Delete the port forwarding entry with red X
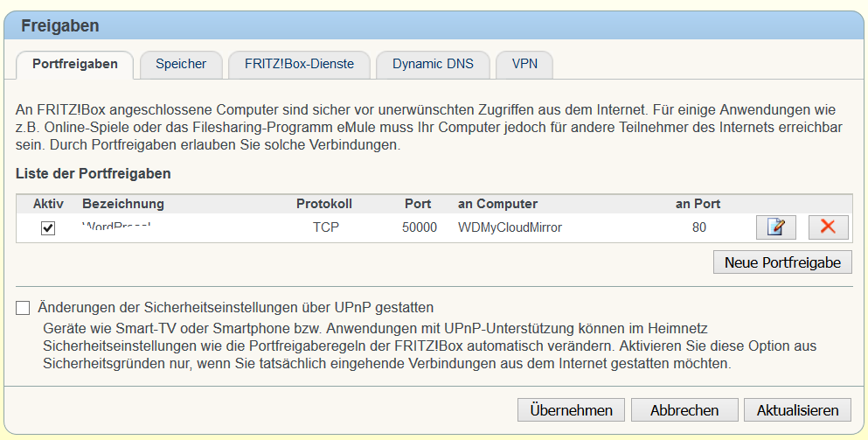868x440 pixels. click(x=828, y=227)
